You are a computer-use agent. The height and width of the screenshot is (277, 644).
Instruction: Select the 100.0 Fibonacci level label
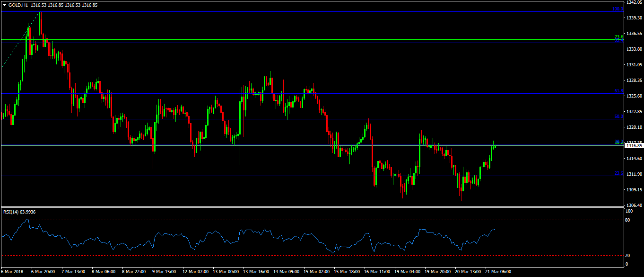point(617,9)
